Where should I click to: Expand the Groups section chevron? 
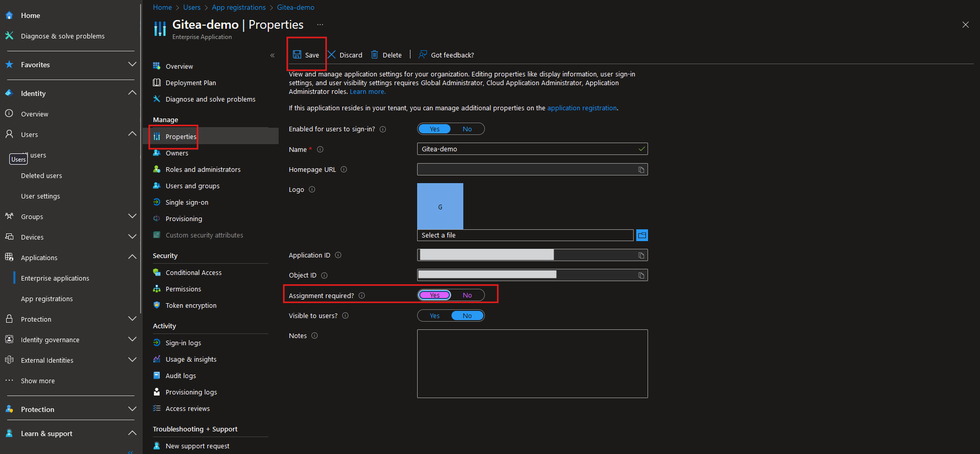[x=132, y=216]
